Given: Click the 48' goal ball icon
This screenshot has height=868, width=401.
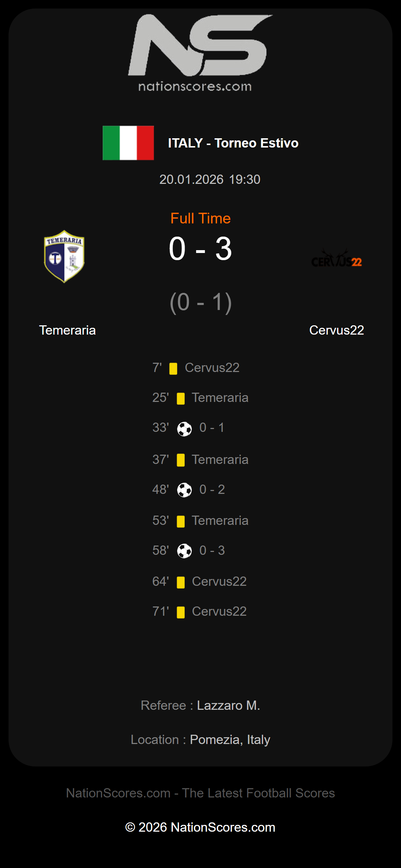Looking at the screenshot, I should [x=184, y=490].
